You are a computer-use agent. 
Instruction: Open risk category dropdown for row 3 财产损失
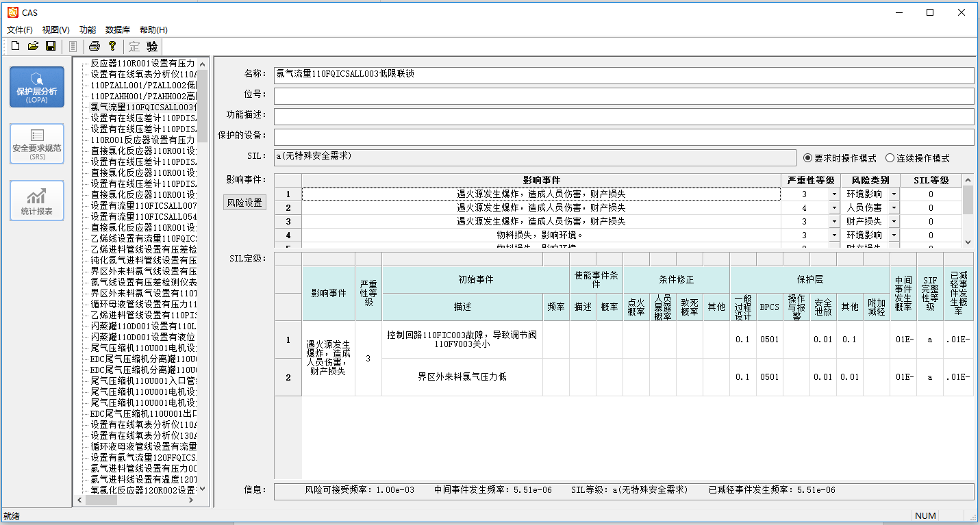click(x=894, y=222)
